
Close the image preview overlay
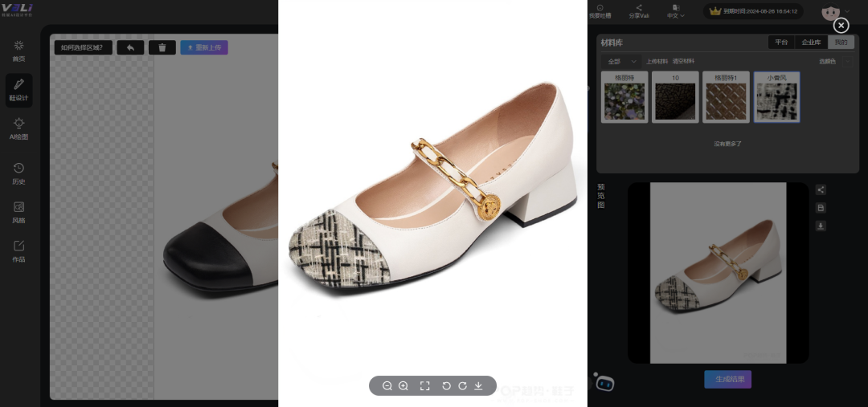841,26
